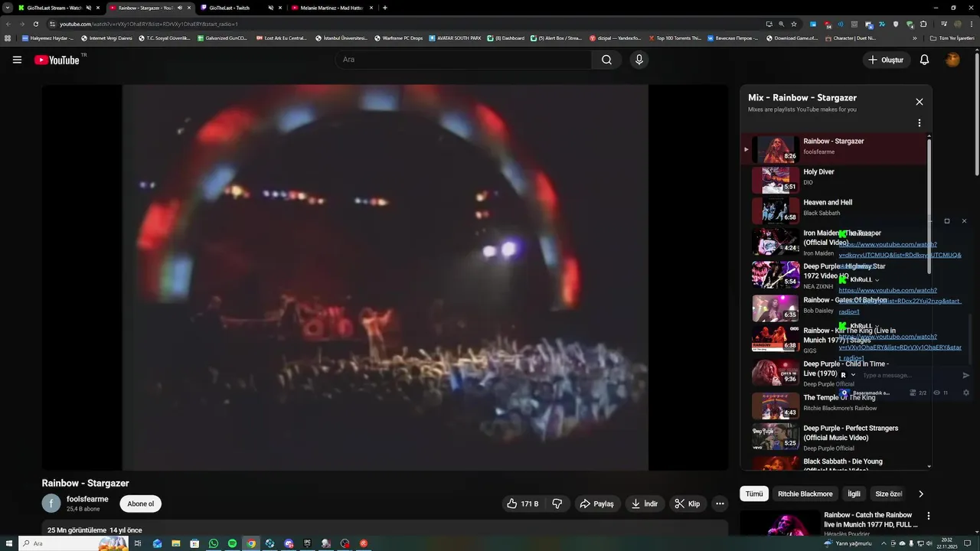The image size is (980, 551).
Task: Open Chrome three-dot menu
Action: (x=972, y=24)
